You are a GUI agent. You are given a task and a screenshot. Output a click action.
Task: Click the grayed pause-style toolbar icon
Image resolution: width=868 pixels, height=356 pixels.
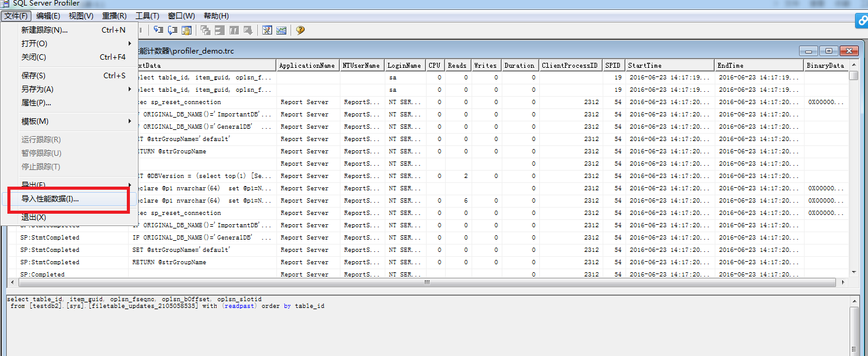click(234, 30)
